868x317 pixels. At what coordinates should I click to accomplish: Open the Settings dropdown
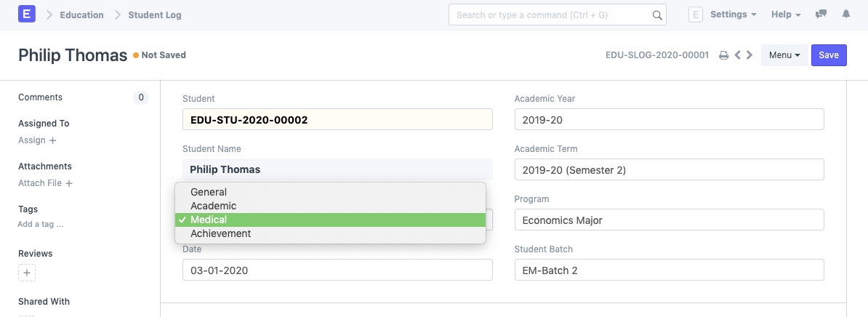(x=733, y=15)
